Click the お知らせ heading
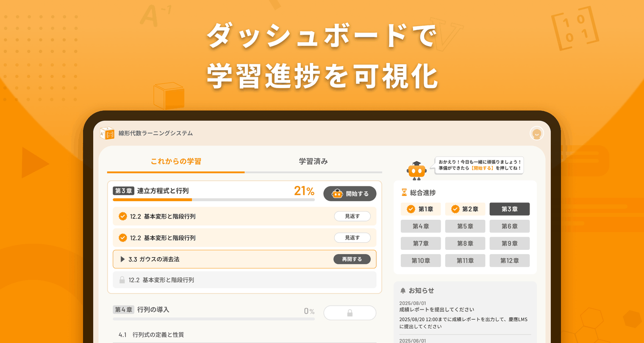This screenshot has height=343, width=644. (421, 290)
